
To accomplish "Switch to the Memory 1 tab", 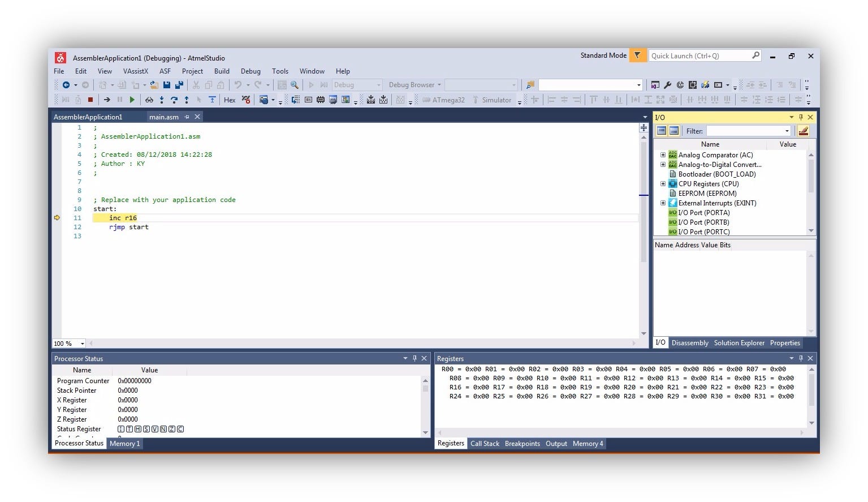I will [x=124, y=444].
